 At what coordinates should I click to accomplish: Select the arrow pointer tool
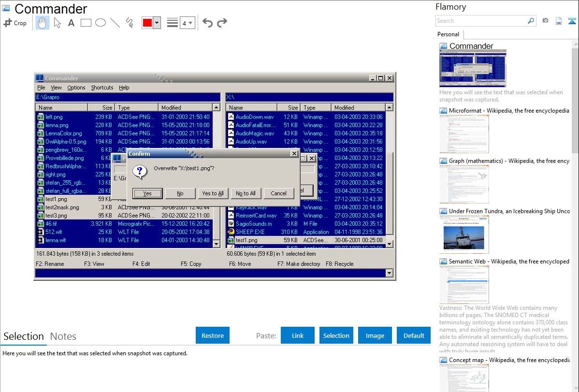pos(57,23)
